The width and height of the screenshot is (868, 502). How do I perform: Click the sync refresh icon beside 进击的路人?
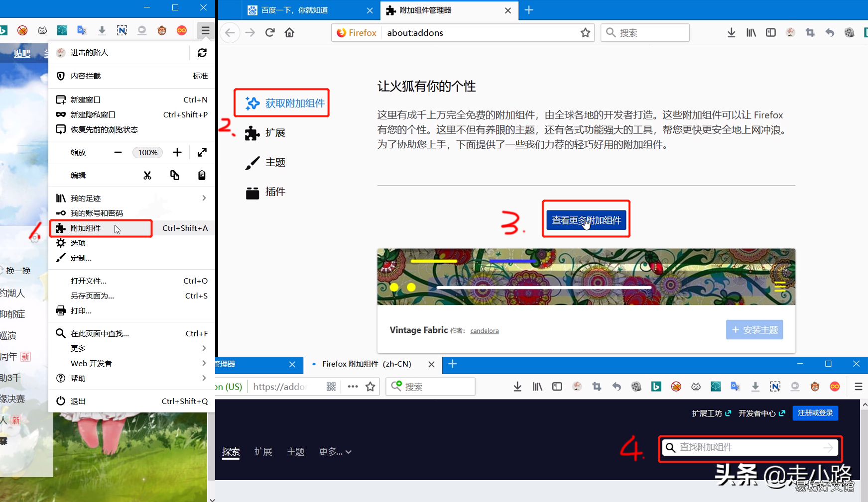(202, 53)
